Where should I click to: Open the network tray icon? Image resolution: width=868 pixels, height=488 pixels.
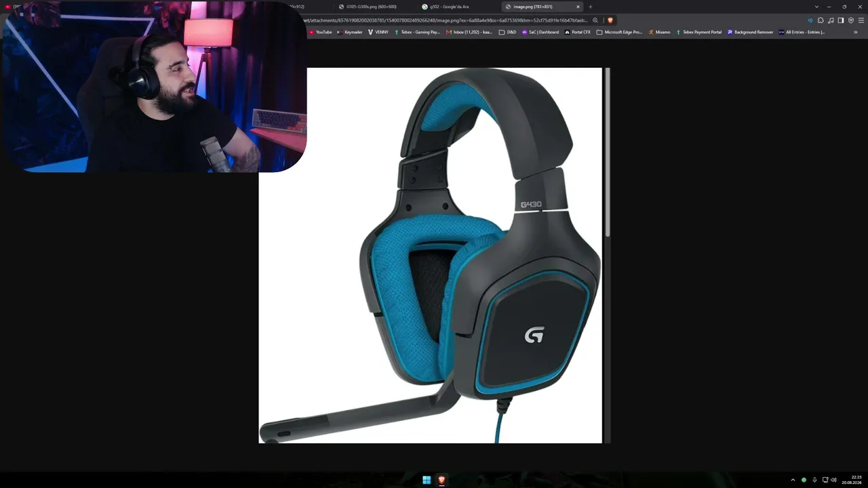click(x=825, y=480)
